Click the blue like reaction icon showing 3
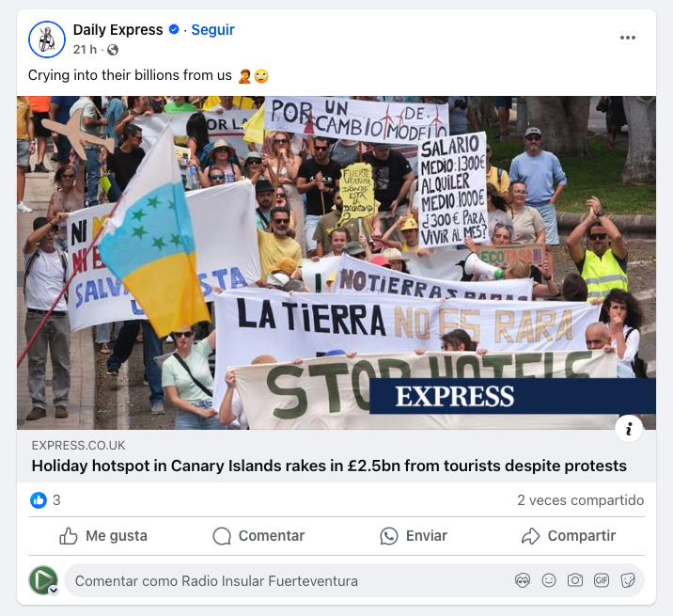 click(x=39, y=500)
